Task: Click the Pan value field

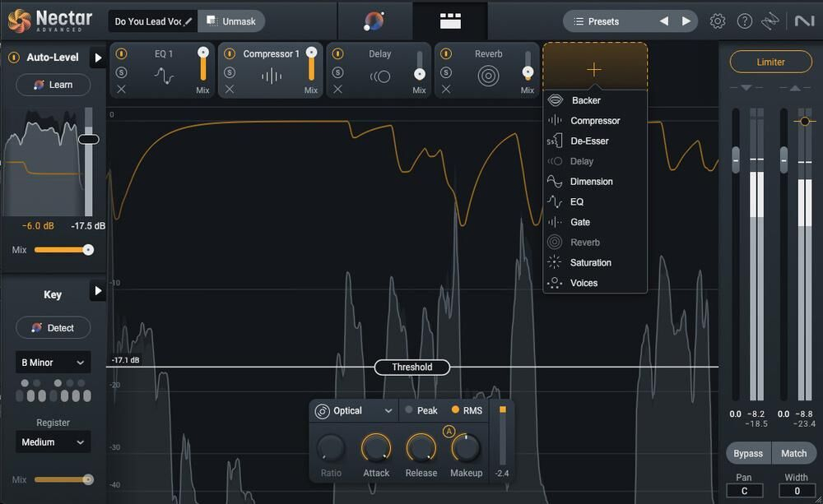Action: 744,491
